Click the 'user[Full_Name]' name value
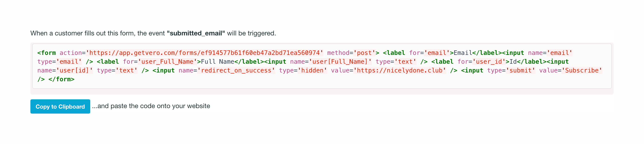The image size is (644, 144). tap(340, 62)
